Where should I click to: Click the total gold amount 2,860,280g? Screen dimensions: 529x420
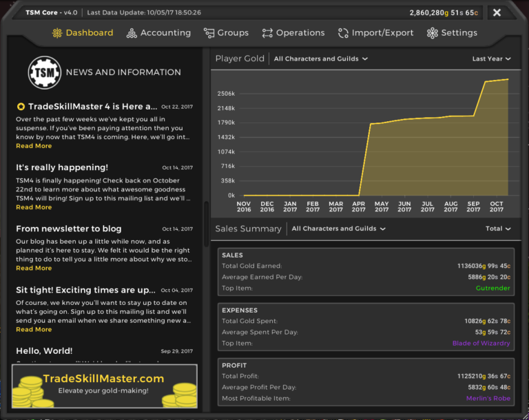pyautogui.click(x=444, y=13)
